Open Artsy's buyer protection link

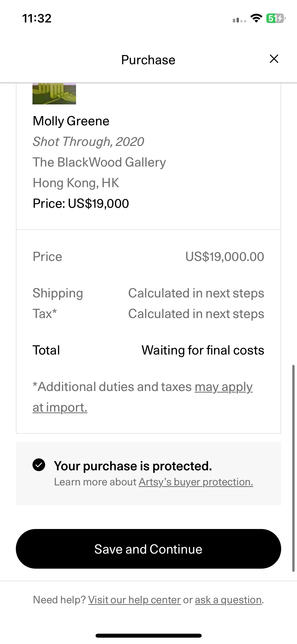(x=196, y=482)
